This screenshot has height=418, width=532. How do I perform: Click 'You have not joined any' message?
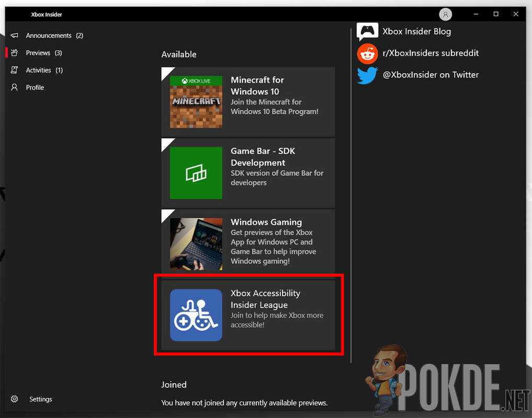(244, 403)
